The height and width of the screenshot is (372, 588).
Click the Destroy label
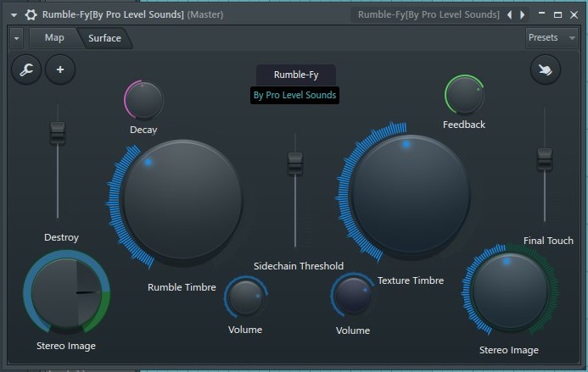[x=61, y=237]
